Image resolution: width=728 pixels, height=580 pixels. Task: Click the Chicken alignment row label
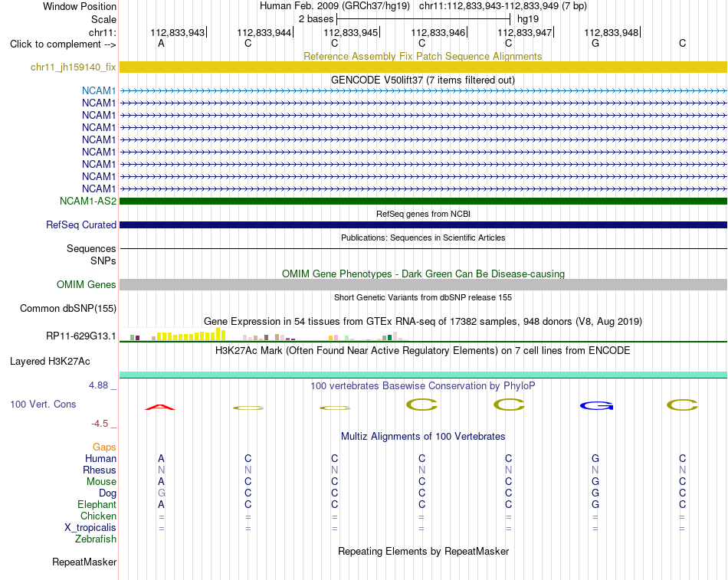tap(98, 516)
